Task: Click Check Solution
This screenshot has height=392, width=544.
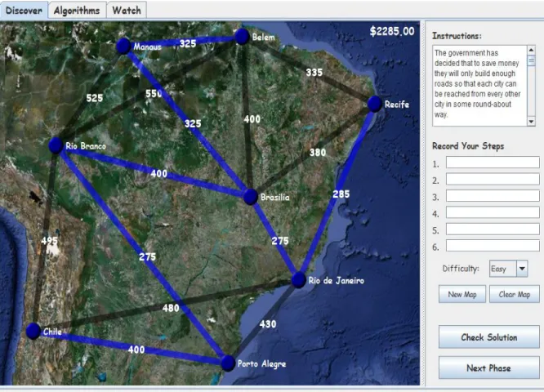Action: pos(488,336)
